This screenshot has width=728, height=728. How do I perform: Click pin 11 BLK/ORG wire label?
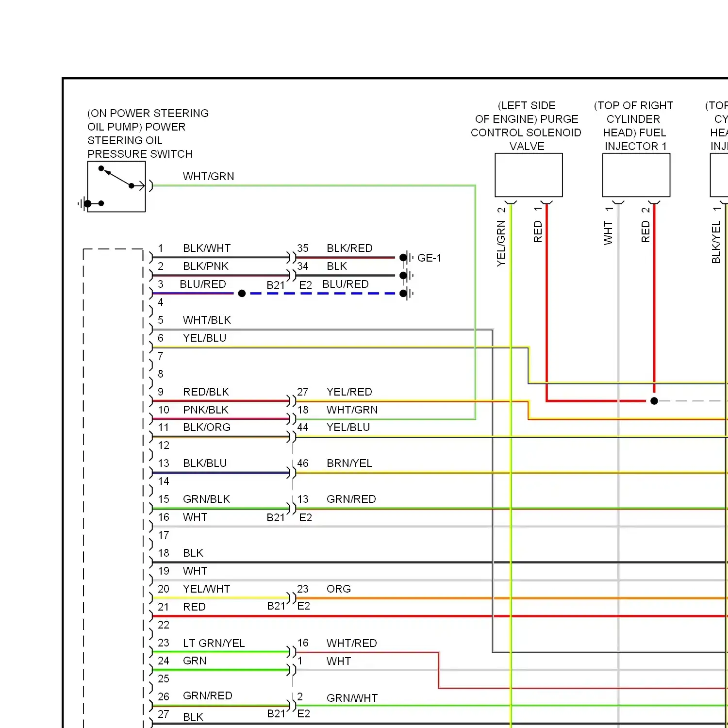point(207,428)
